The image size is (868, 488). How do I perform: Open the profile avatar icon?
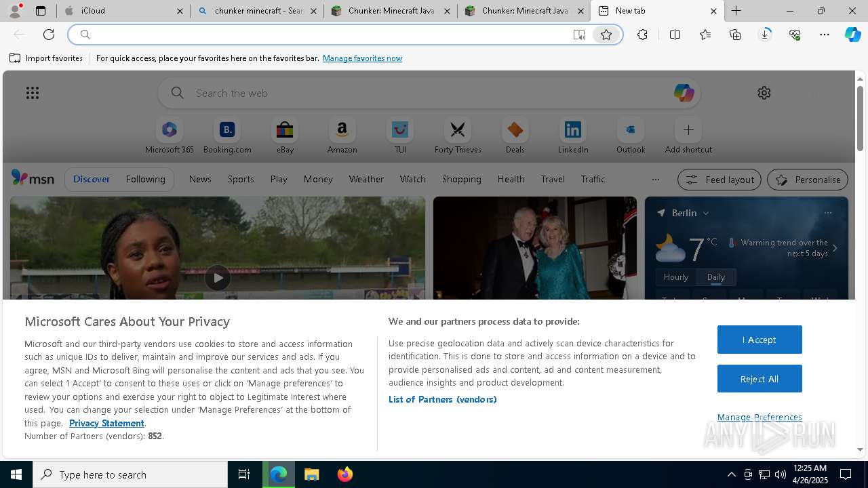[x=15, y=11]
